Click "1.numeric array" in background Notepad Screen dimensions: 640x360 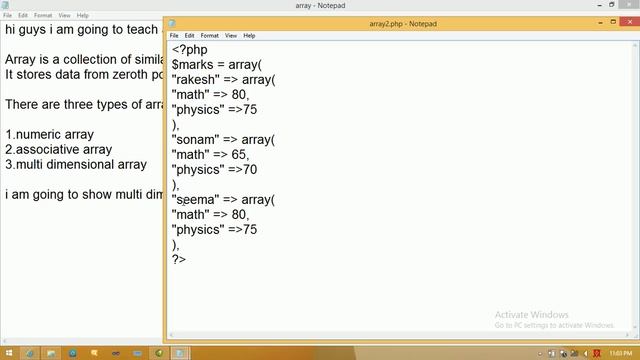pyautogui.click(x=49, y=134)
